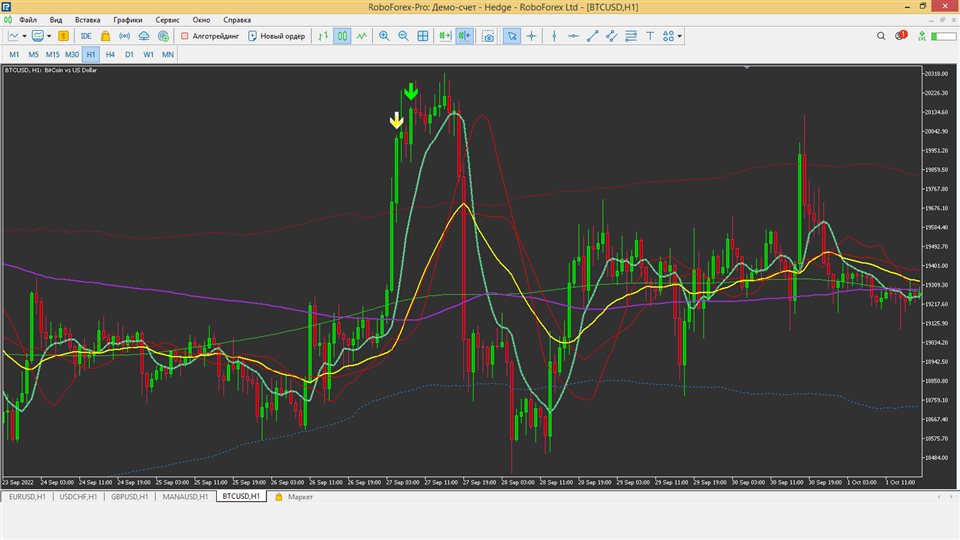Screen dimensions: 960x540
Task: Select the M5 timeframe
Action: coord(33,54)
